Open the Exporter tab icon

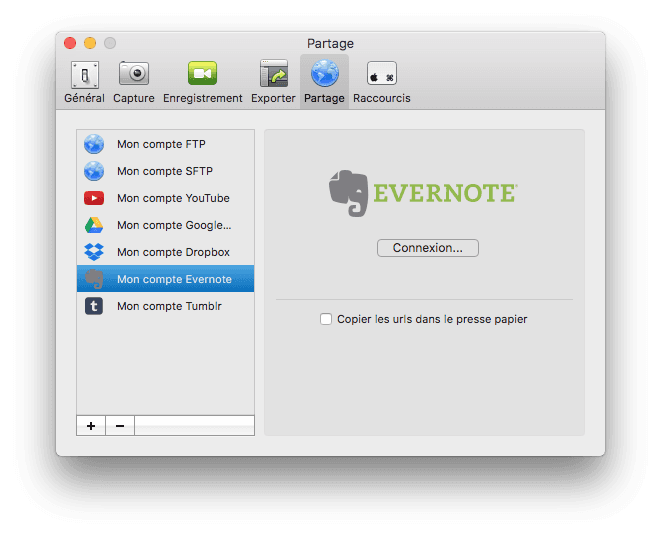click(274, 73)
